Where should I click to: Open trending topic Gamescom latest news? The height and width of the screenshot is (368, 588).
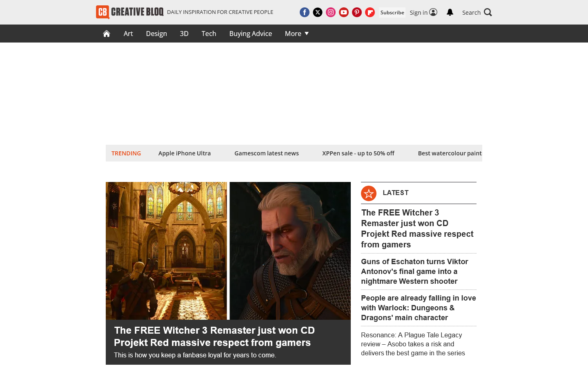pyautogui.click(x=267, y=153)
